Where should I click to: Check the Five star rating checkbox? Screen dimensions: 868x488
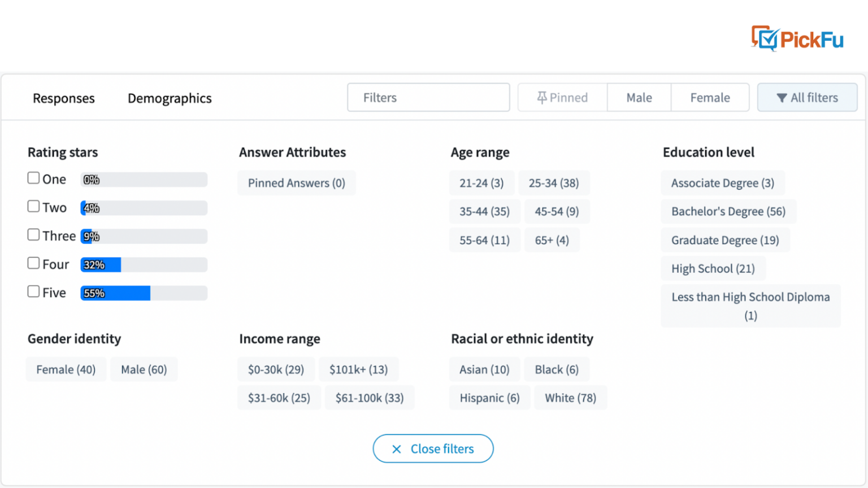[33, 291]
